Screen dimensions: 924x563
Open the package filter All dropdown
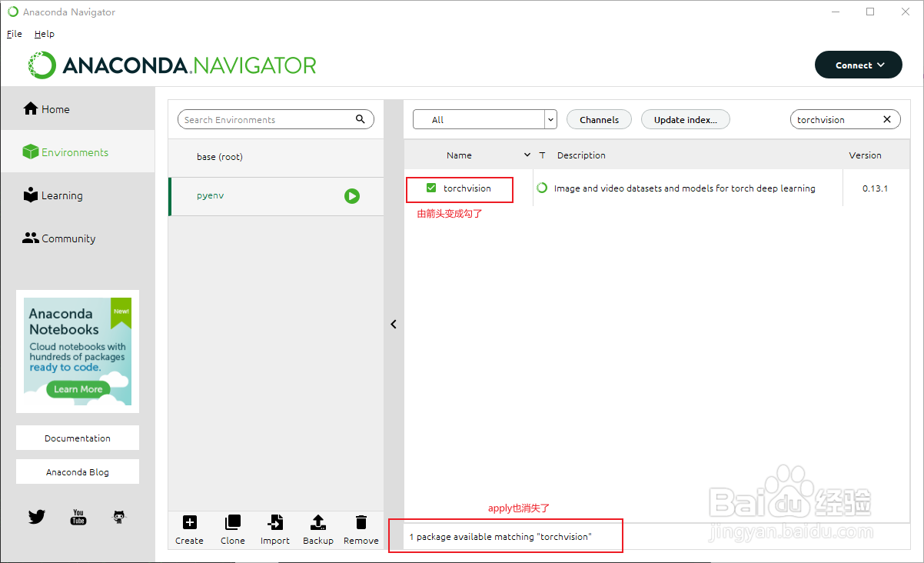(x=484, y=119)
